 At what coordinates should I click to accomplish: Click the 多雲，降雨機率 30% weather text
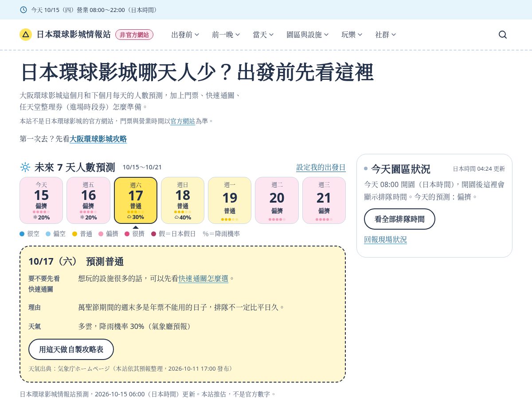click(136, 326)
